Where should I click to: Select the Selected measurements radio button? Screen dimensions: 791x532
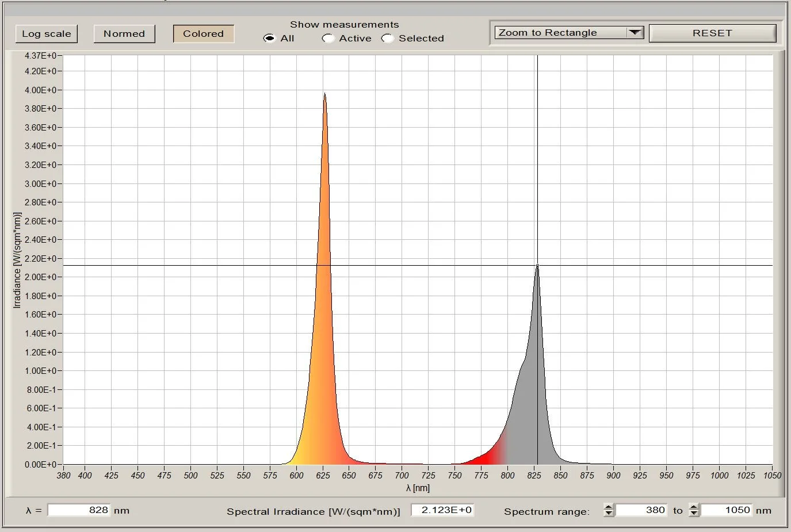tap(388, 39)
